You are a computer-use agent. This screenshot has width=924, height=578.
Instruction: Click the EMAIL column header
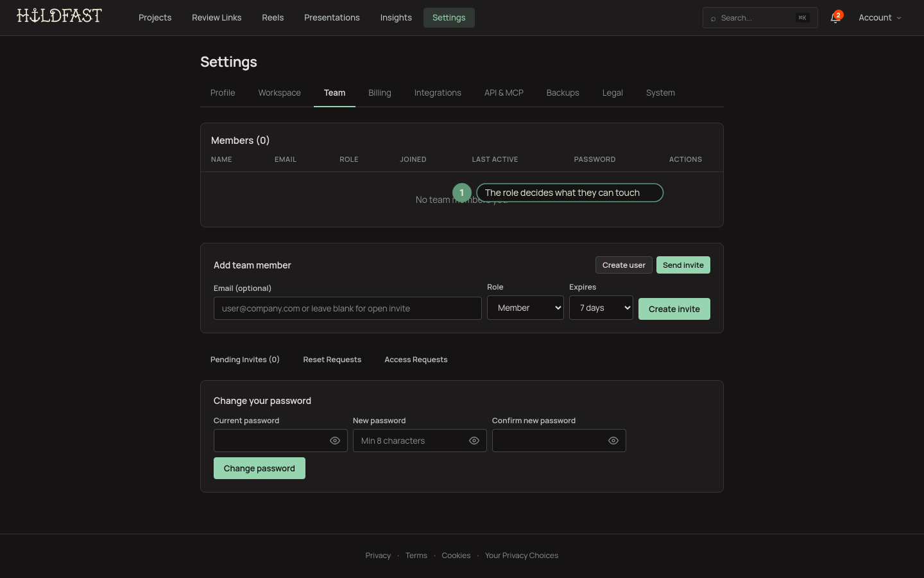[x=286, y=159]
